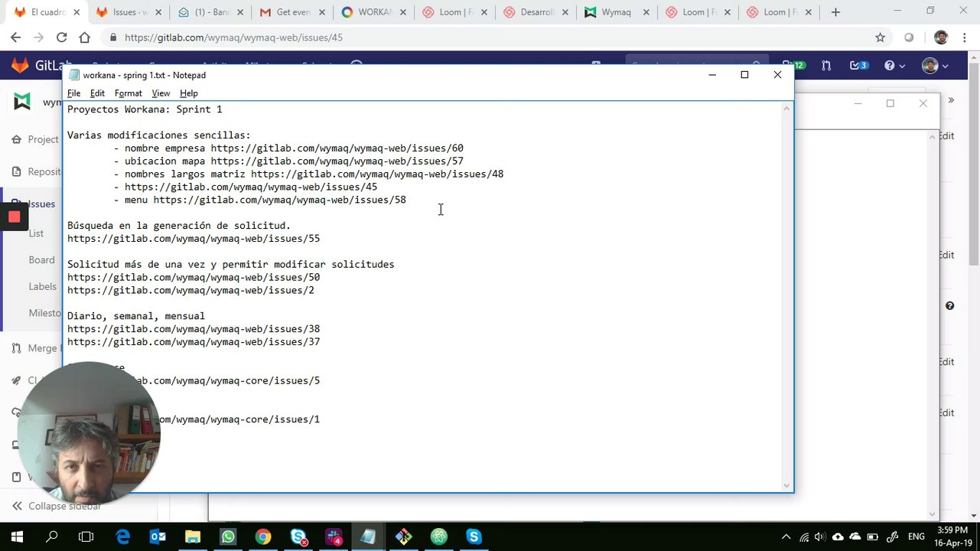This screenshot has width=980, height=551.
Task: Click 'Diario, semanal, mensual' line
Action: (x=136, y=316)
